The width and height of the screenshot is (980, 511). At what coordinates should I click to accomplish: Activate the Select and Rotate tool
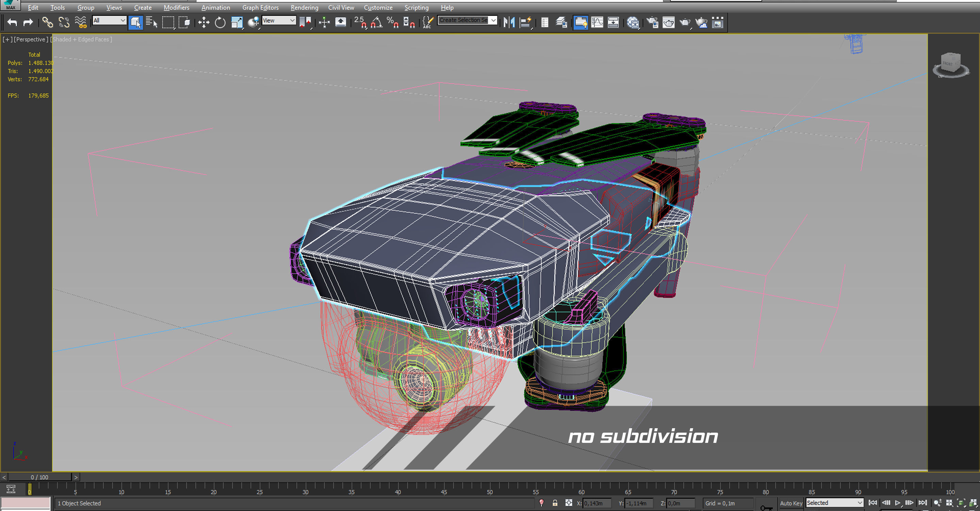(x=220, y=22)
